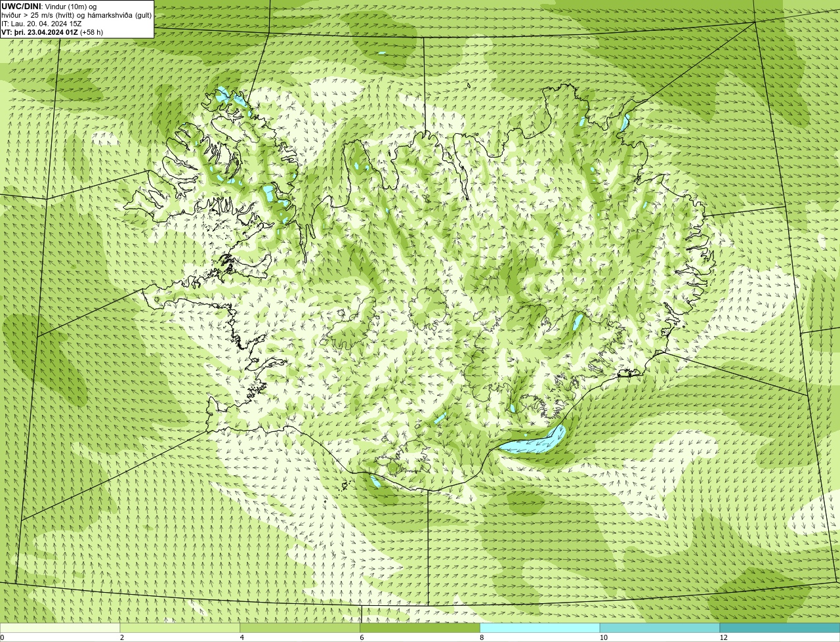Select the "VT: þri. 23.04.2024 01Z" line
840x642 pixels.
point(40,32)
